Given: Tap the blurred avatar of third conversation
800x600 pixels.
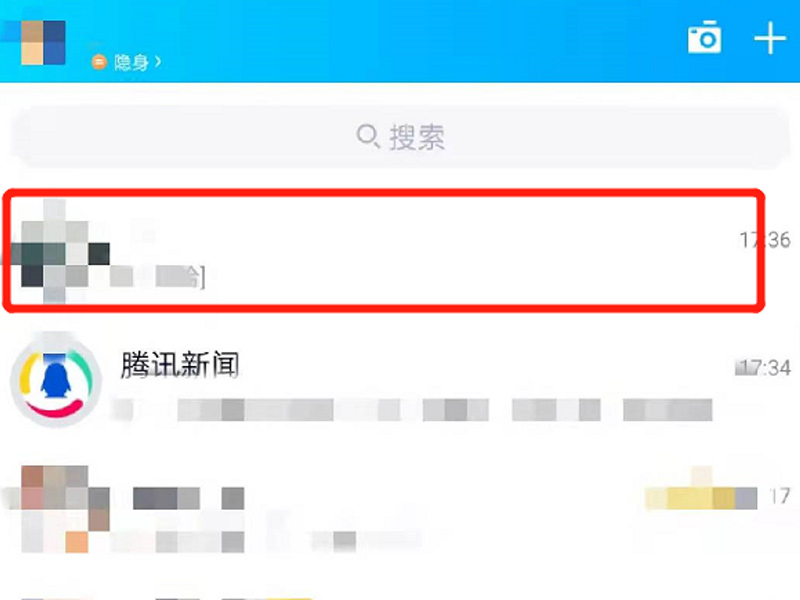Looking at the screenshot, I should pyautogui.click(x=60, y=509).
